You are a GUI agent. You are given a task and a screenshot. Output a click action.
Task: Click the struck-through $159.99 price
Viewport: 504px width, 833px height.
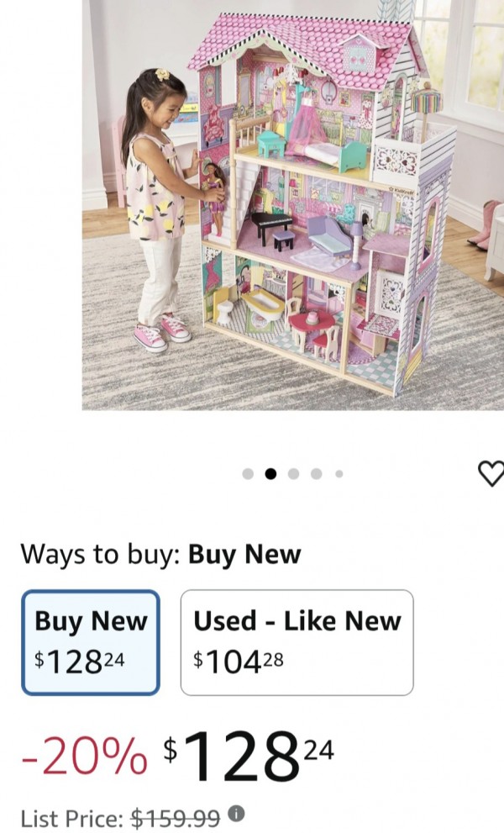pyautogui.click(x=176, y=818)
